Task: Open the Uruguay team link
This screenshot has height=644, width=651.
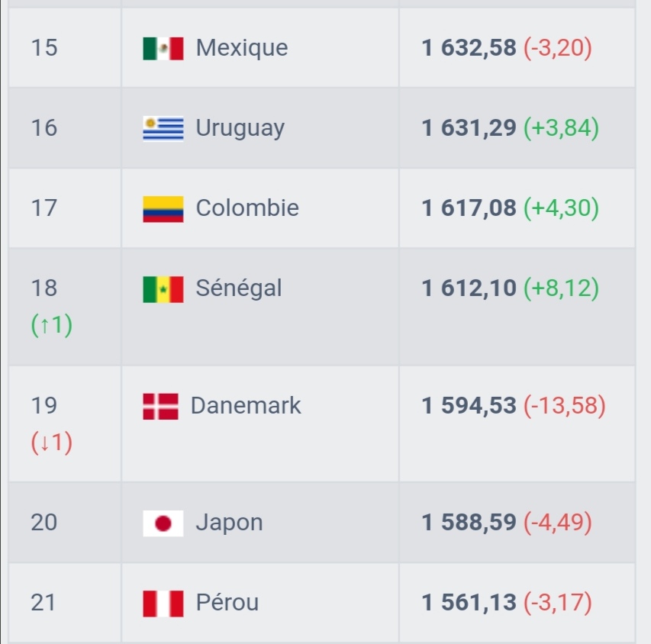Action: coord(240,128)
